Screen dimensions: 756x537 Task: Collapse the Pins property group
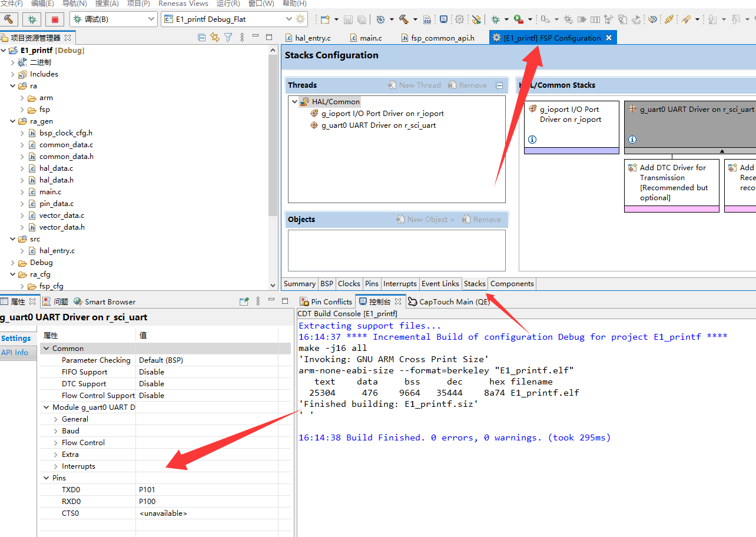pos(47,478)
